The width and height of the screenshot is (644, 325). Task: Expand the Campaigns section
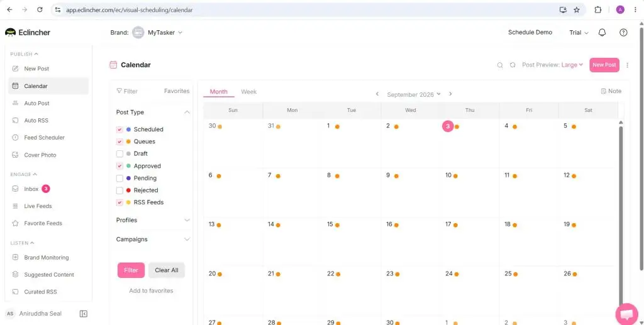click(x=187, y=240)
